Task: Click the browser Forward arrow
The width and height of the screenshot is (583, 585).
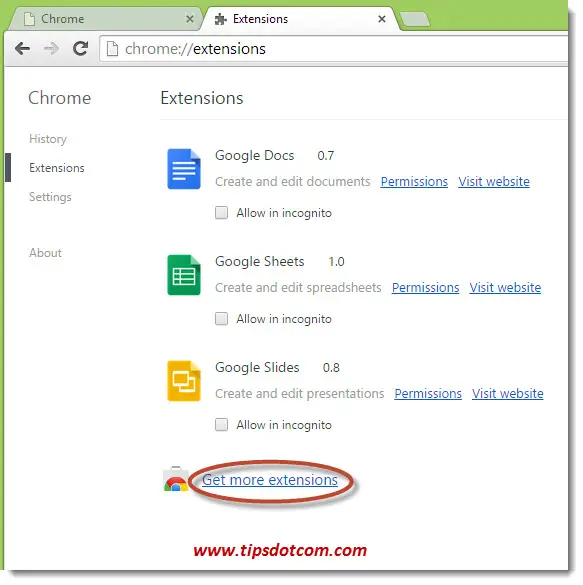Action: point(51,49)
